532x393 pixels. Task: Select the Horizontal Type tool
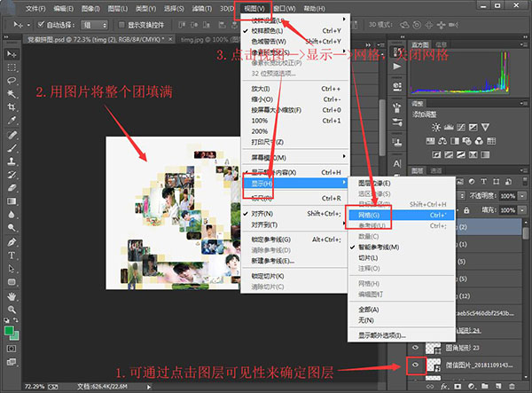pyautogui.click(x=12, y=255)
